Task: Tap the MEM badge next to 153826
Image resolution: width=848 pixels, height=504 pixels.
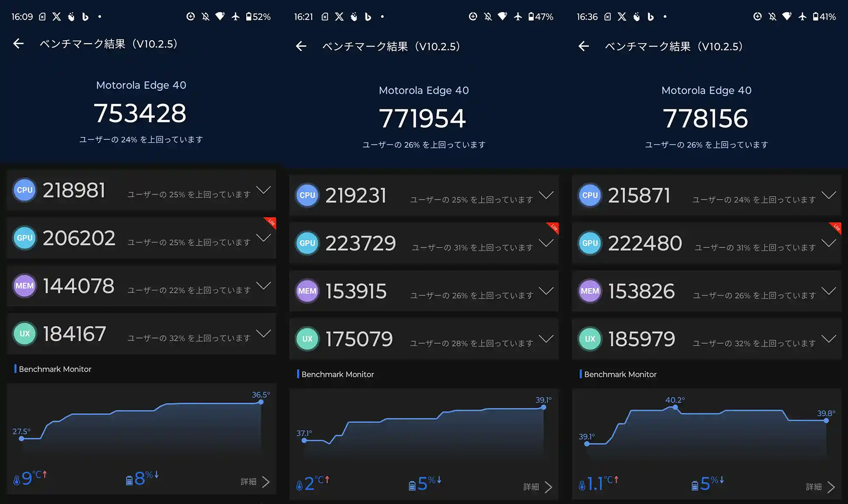Action: pyautogui.click(x=590, y=291)
